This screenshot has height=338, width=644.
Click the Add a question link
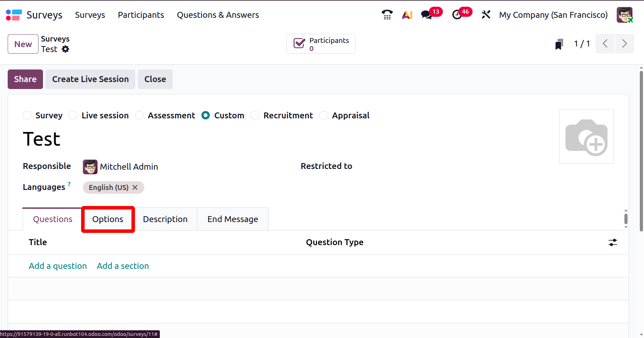pos(58,266)
